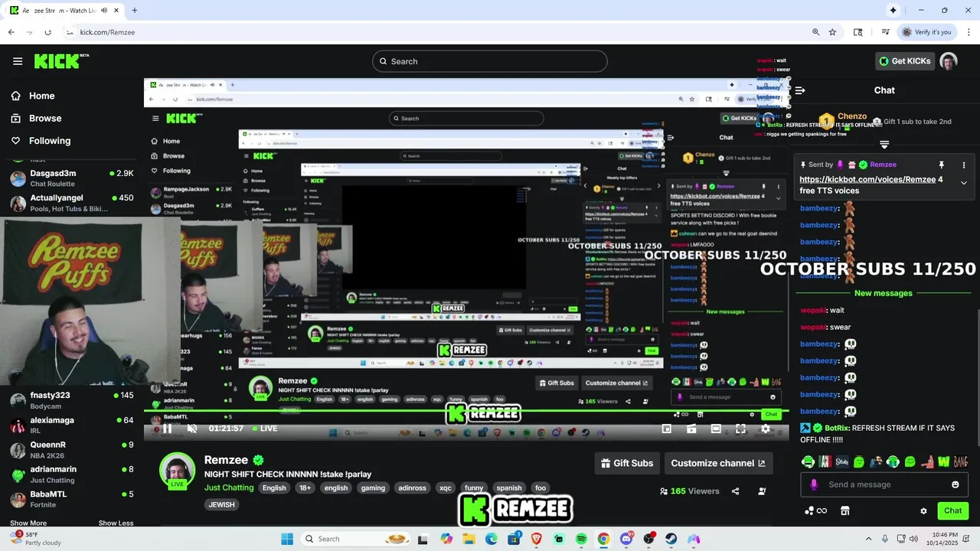Viewport: 980px width, 551px height.
Task: Open channel points infinity icon
Action: point(816,511)
